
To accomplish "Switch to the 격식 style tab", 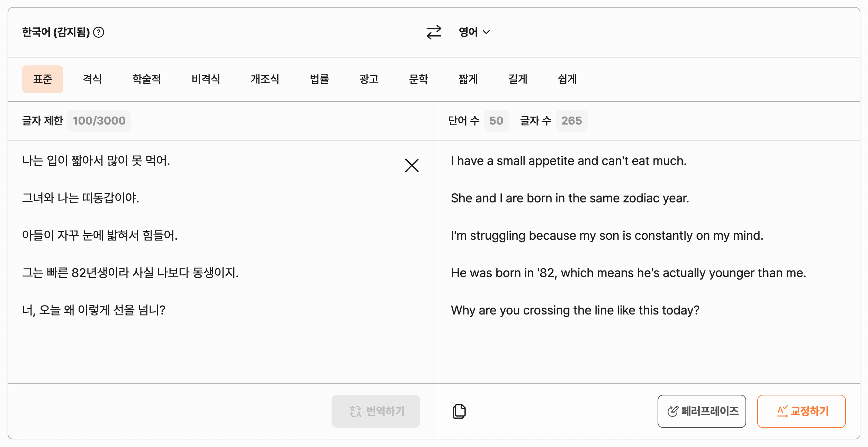I will tap(92, 79).
